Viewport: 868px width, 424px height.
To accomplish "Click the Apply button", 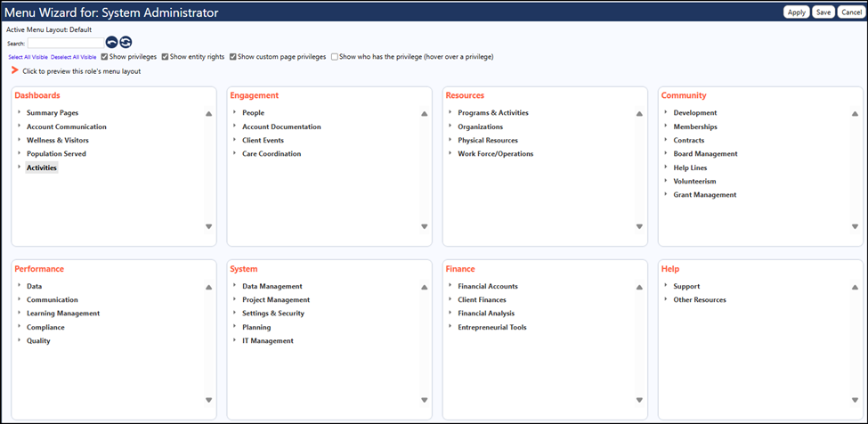I will click(797, 12).
